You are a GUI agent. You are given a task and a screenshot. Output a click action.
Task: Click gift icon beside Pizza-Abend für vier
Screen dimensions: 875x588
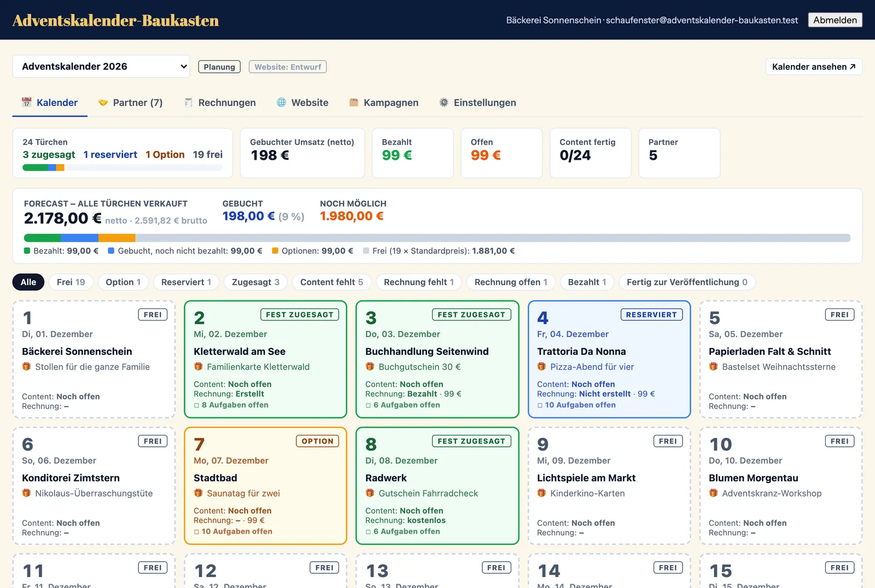[541, 366]
